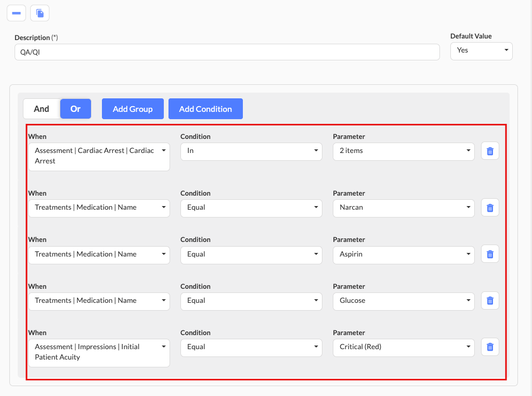Delete the Narcan condition row
The image size is (532, 396).
click(490, 208)
